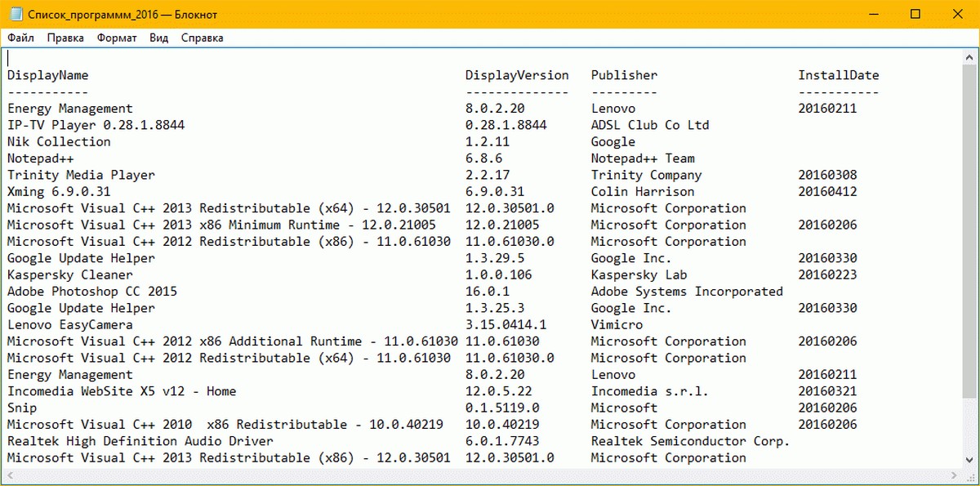Click the version 1.2.11
980x486 pixels.
[x=488, y=141]
